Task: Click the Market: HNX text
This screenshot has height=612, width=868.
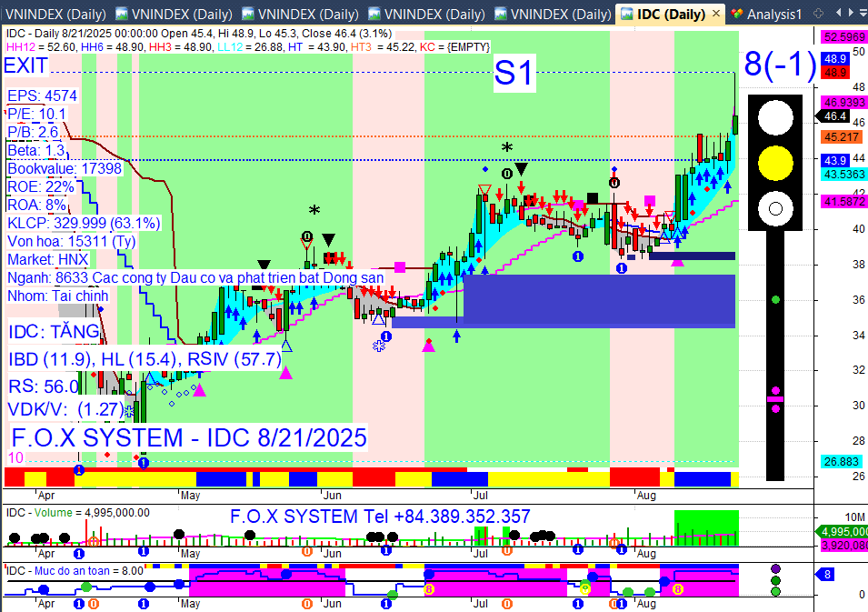Action: (x=47, y=260)
